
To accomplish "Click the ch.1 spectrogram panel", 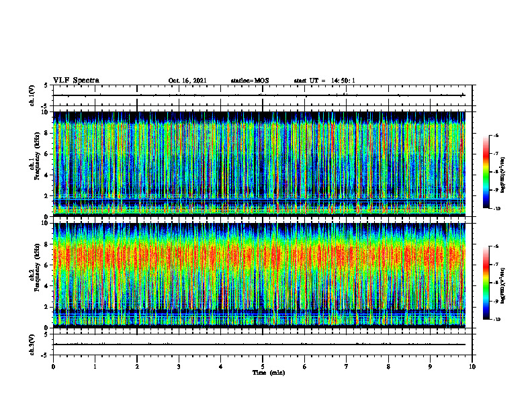I will pyautogui.click(x=259, y=164).
